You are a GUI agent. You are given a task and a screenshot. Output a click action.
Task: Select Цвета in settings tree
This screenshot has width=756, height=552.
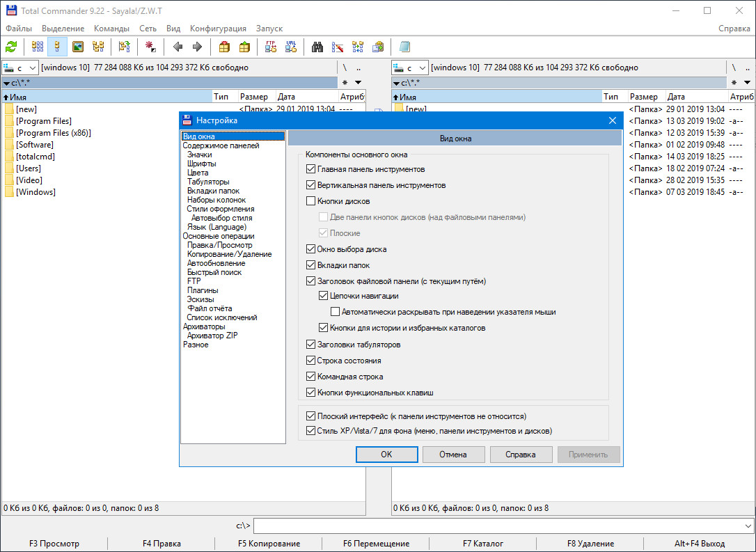point(198,173)
